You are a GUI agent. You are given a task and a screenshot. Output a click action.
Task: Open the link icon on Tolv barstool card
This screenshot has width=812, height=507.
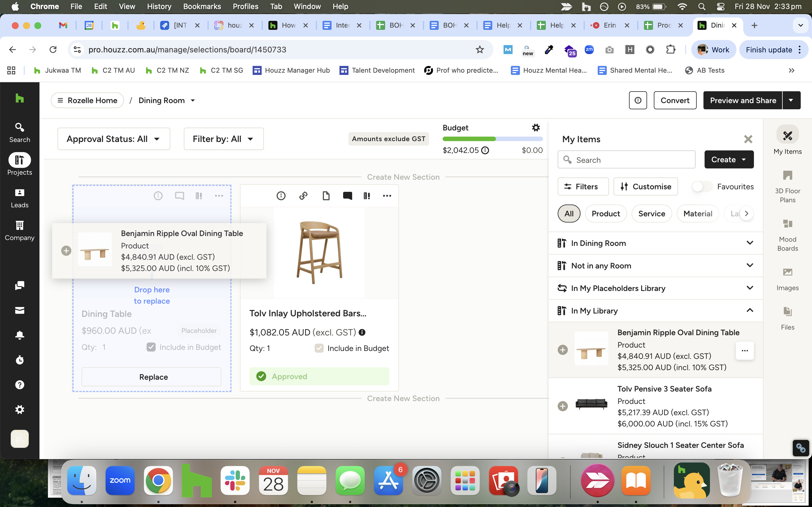click(303, 195)
